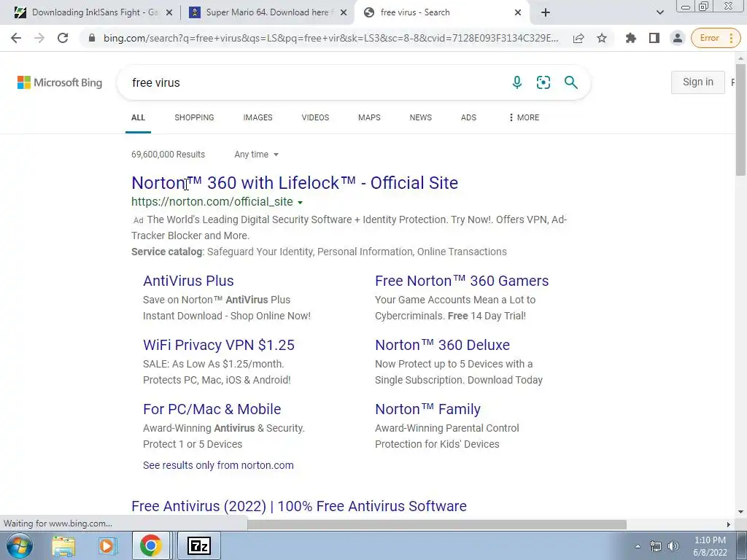747x560 pixels.
Task: Open 7-Zip from the taskbar
Action: [199, 545]
